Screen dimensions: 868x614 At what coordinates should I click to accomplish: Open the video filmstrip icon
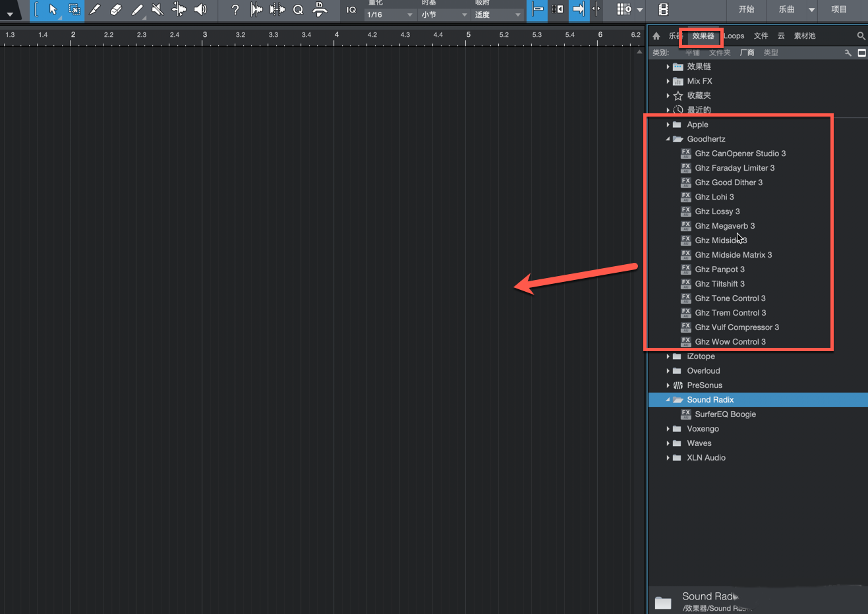[x=664, y=10]
